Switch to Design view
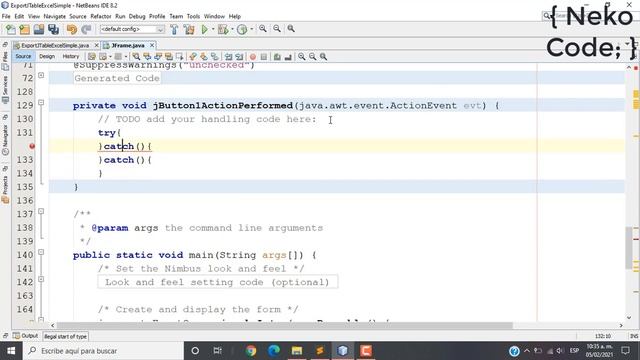The height and width of the screenshot is (360, 640). 47,57
